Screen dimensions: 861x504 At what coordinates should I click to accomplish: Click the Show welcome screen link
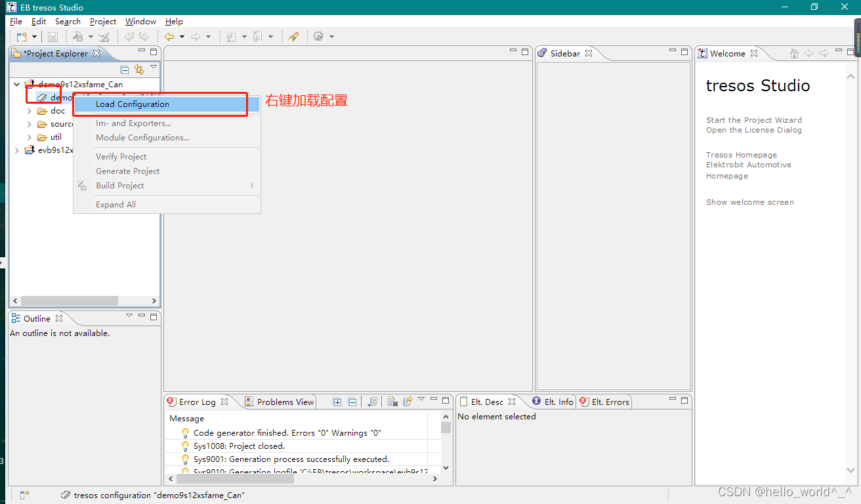pos(750,202)
